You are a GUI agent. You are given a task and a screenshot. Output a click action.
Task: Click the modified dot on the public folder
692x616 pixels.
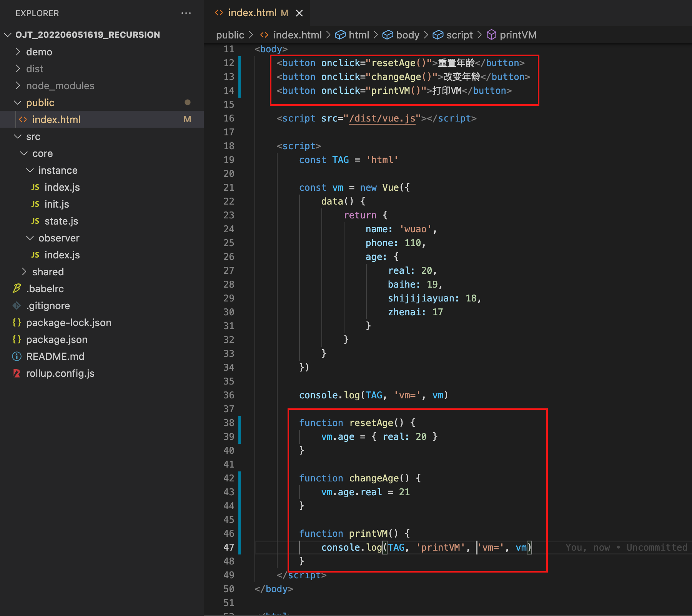188,102
